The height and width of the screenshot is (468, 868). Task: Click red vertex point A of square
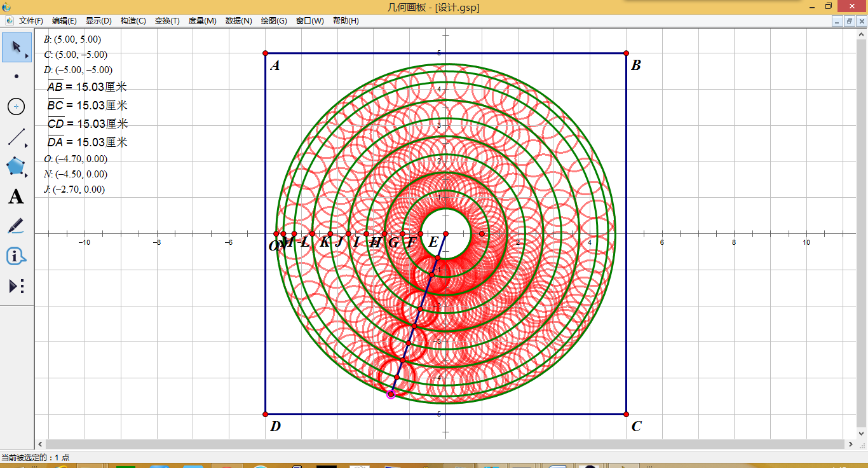266,53
